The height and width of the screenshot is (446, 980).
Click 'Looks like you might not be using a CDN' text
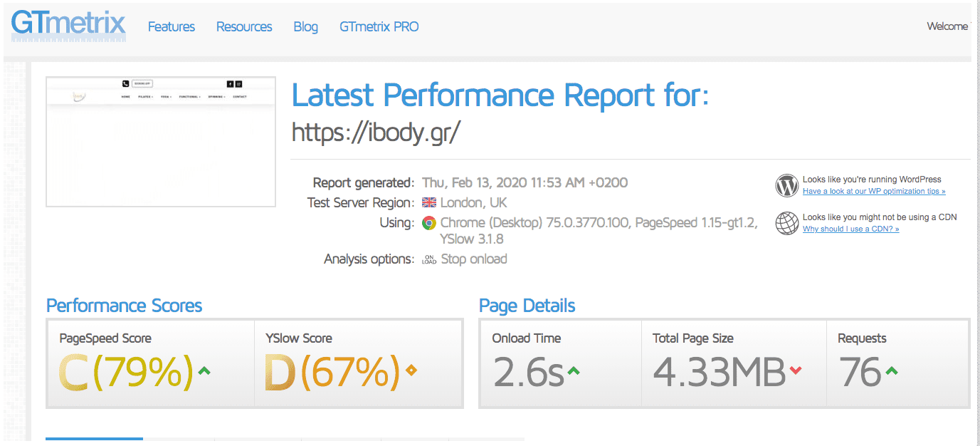point(880,217)
